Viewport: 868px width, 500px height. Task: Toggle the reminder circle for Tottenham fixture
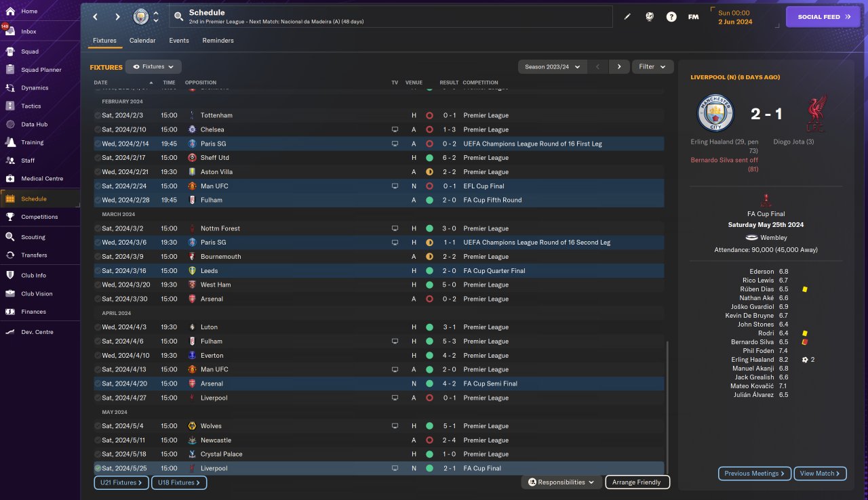pyautogui.click(x=98, y=115)
